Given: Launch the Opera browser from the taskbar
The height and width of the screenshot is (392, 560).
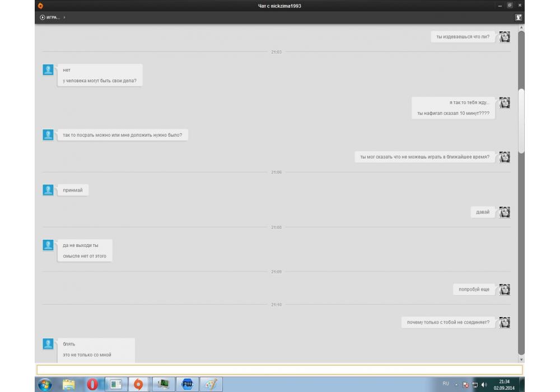Looking at the screenshot, I should click(92, 384).
